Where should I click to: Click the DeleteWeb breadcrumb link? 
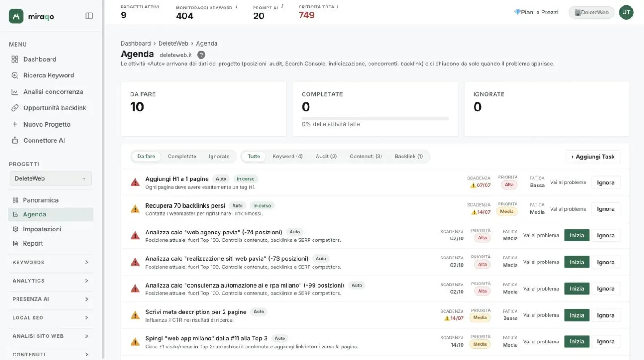pos(173,43)
